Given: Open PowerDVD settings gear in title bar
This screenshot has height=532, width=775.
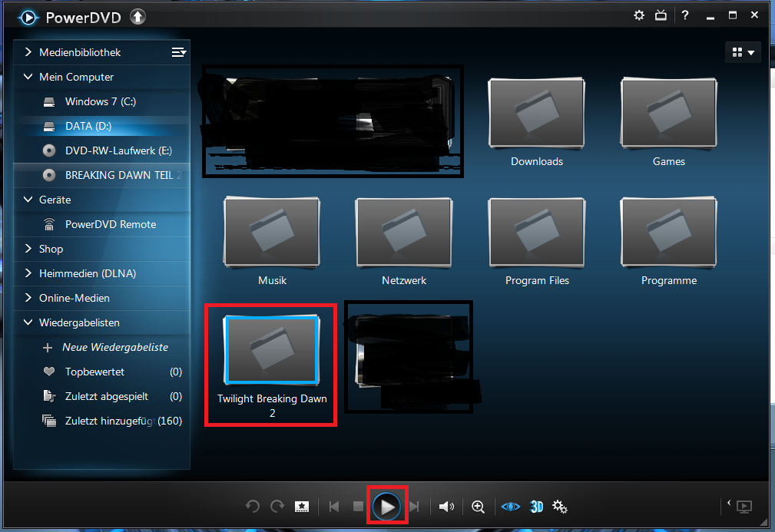Looking at the screenshot, I should (639, 15).
